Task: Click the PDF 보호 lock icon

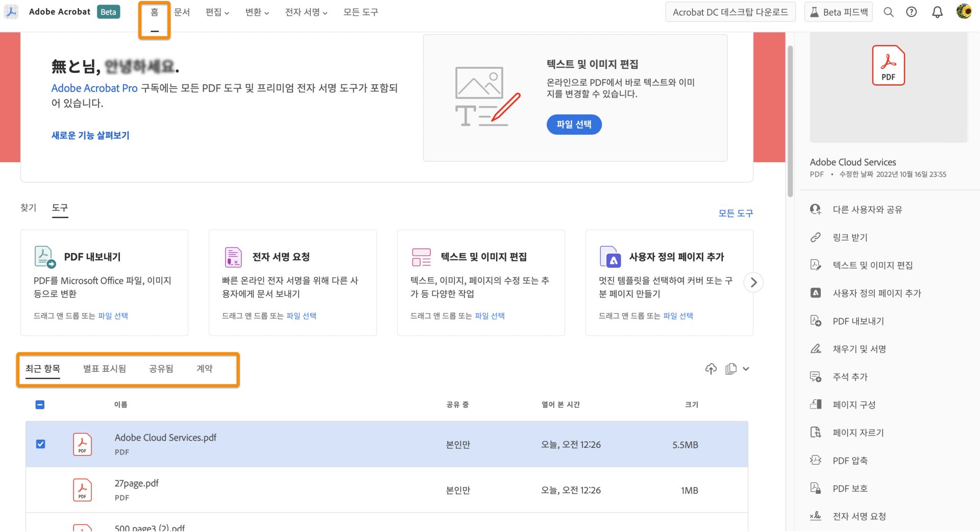Action: 816,488
